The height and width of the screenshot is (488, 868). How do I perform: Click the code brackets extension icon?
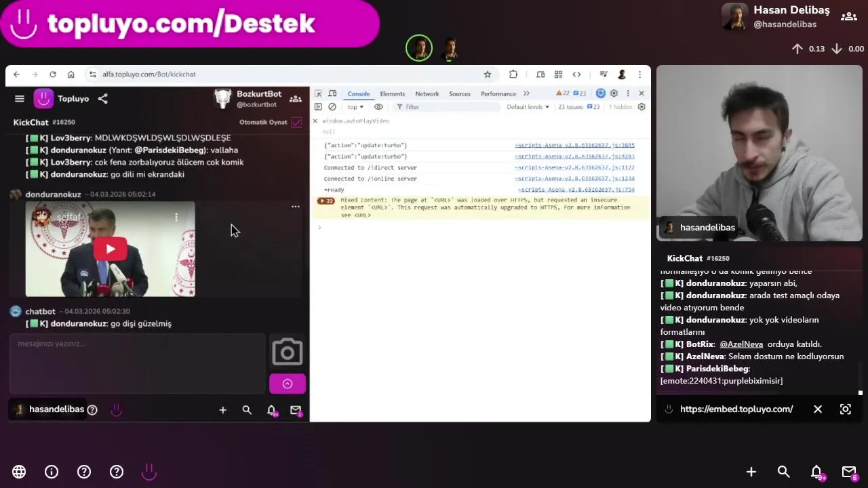576,75
